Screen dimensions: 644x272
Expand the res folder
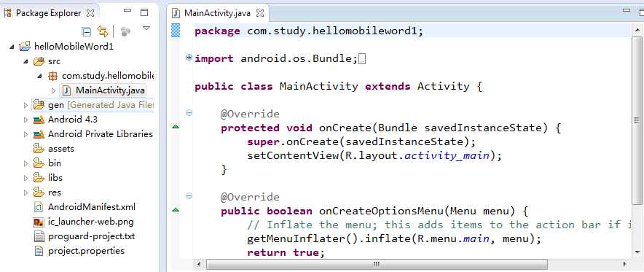(x=26, y=193)
